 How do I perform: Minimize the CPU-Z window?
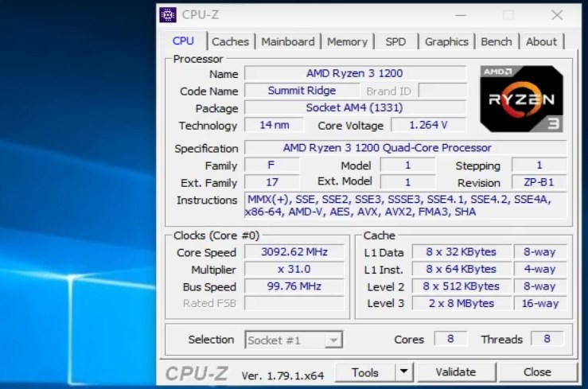pos(461,15)
